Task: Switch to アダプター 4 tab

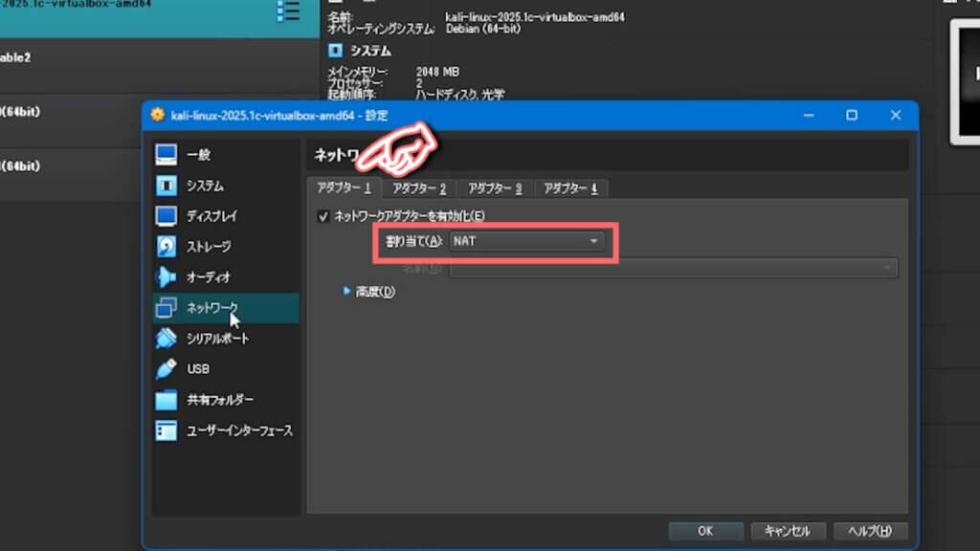Action: (570, 188)
